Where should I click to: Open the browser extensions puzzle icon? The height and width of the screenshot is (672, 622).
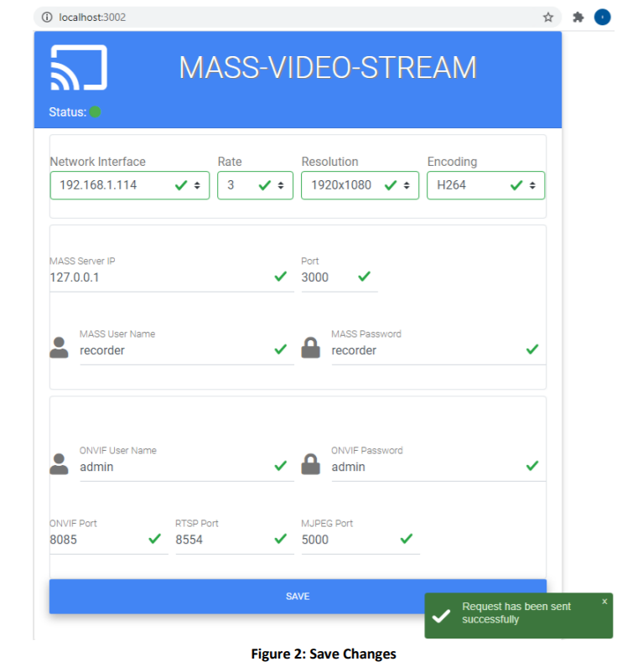click(578, 17)
